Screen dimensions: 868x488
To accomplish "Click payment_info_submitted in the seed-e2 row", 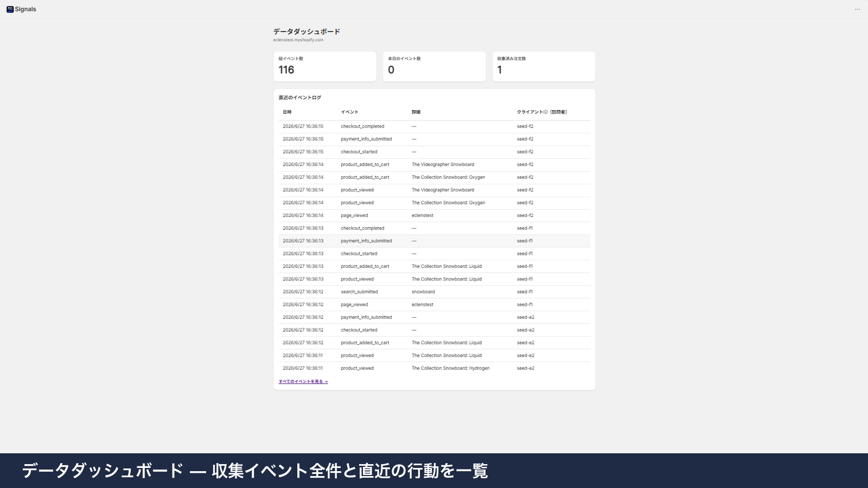I will [x=366, y=318].
